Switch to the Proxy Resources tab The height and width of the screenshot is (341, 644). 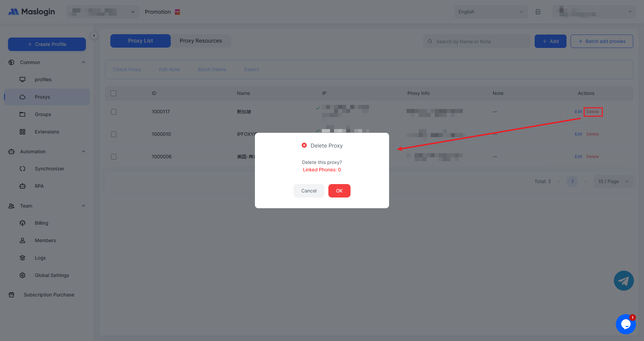201,41
